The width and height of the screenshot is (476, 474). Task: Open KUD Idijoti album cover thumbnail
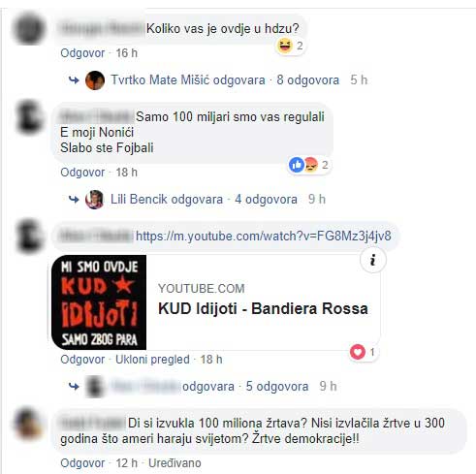pyautogui.click(x=99, y=302)
